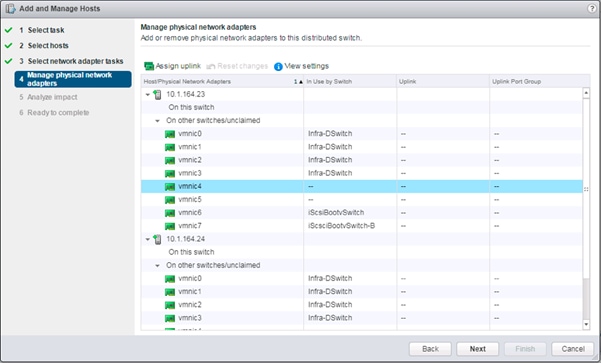
Task: Click scrollbar down arrow in adapter list
Action: coord(586,324)
